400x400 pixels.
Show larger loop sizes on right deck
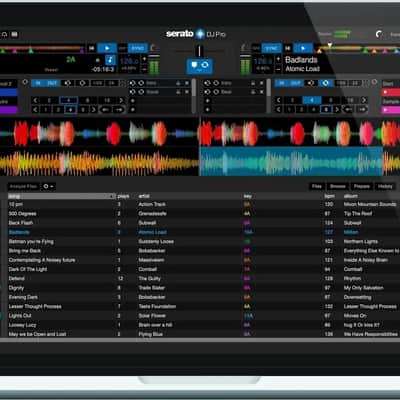364,100
